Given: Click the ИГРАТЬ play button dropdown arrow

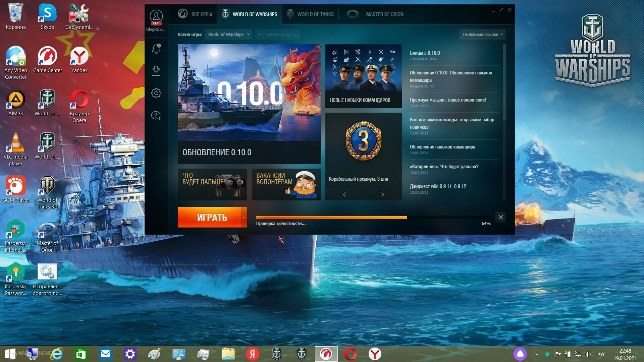Looking at the screenshot, I should point(243,217).
